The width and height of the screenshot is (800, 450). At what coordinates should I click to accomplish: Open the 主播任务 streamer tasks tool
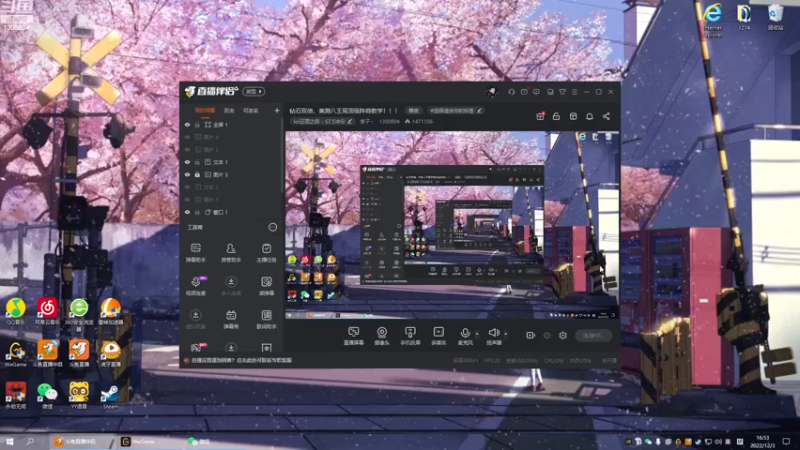[266, 253]
